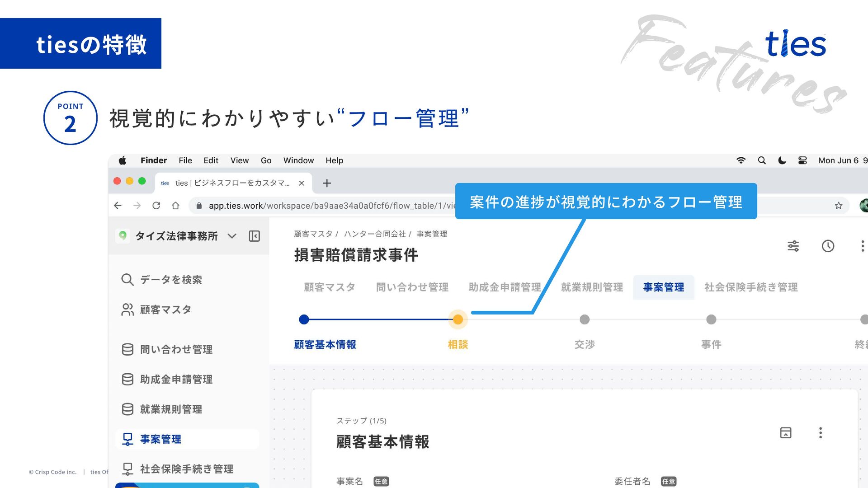This screenshot has height=488, width=868.
Task: Switch to the 就業規則管理 tab
Action: pyautogui.click(x=592, y=287)
